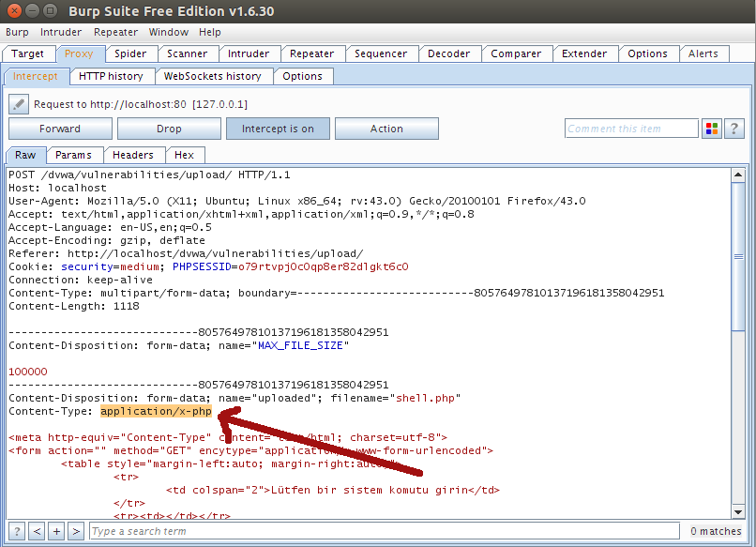
Task: Click the MAX_FILE_SIZE parameter name
Action: pyautogui.click(x=300, y=345)
